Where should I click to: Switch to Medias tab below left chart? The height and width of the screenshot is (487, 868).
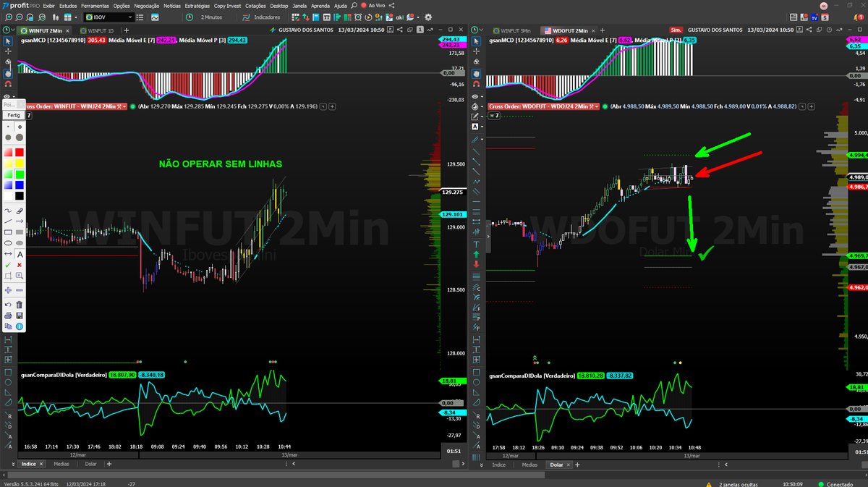(61, 464)
